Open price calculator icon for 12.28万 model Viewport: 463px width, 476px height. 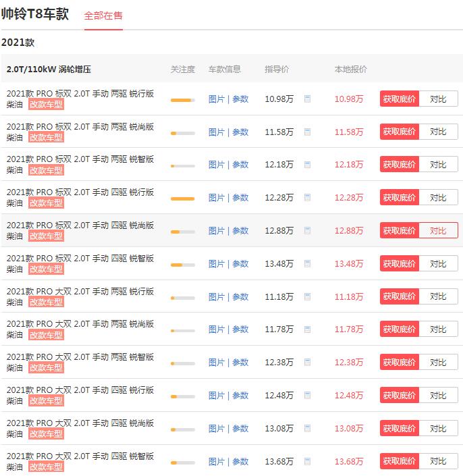click(307, 198)
